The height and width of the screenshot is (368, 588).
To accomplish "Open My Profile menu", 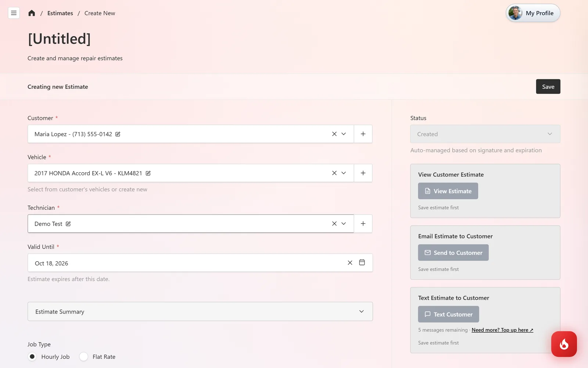I will [533, 13].
